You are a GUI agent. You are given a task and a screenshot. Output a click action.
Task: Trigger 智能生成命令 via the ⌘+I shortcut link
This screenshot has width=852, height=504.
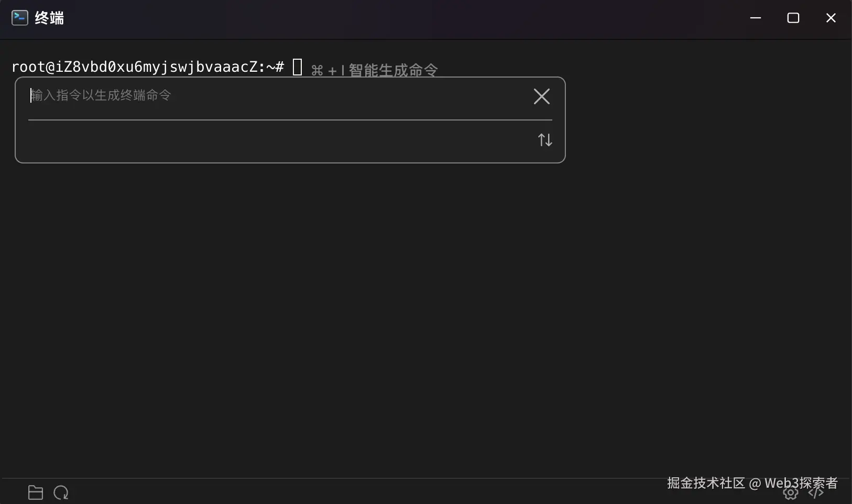(376, 70)
